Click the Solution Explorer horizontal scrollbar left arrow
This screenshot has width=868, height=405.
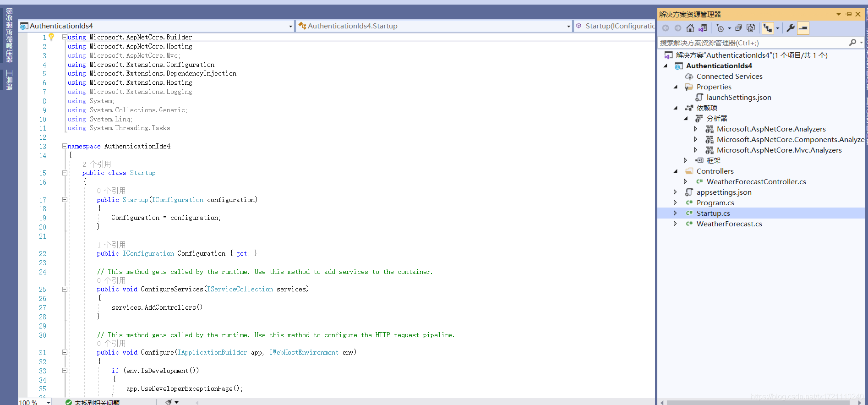click(x=662, y=402)
